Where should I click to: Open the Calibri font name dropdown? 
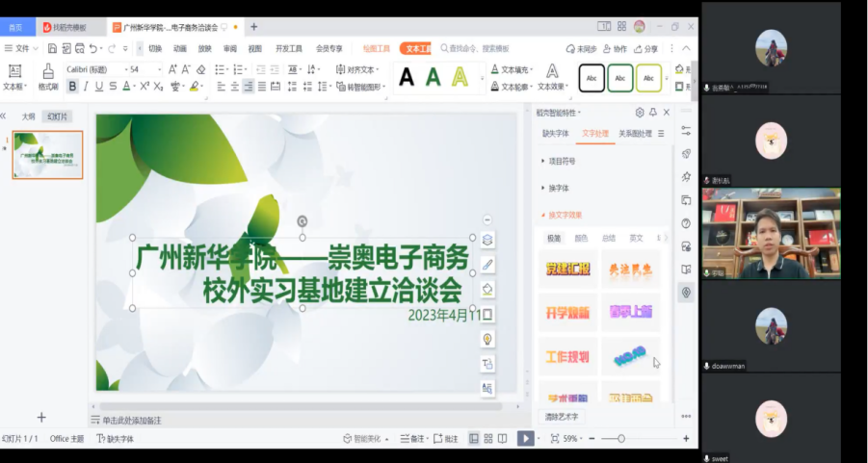click(126, 69)
